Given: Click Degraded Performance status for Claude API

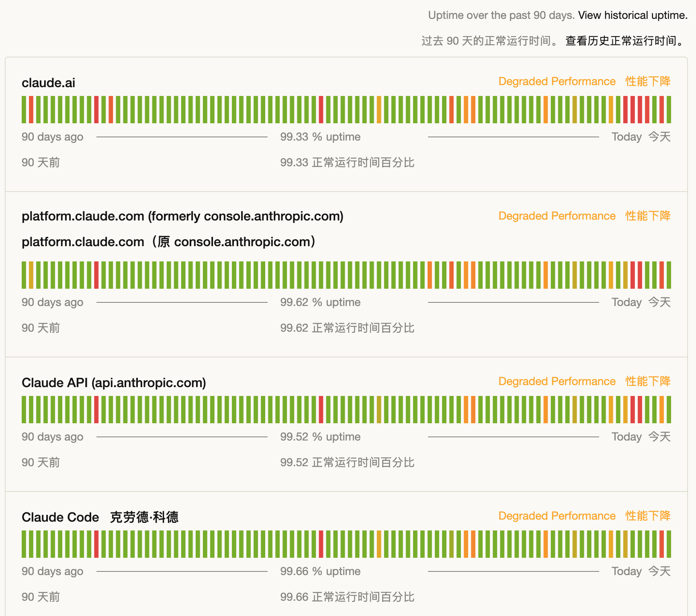Looking at the screenshot, I should pyautogui.click(x=557, y=381).
